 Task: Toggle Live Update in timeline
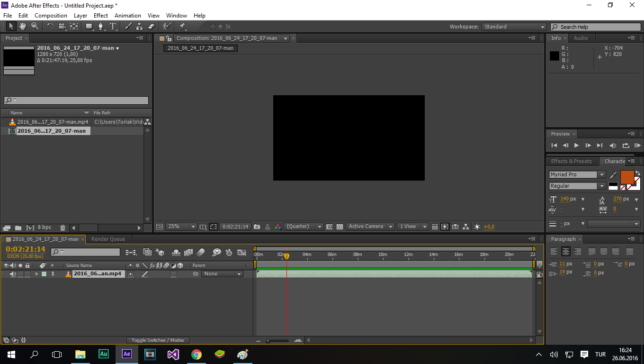click(x=147, y=252)
